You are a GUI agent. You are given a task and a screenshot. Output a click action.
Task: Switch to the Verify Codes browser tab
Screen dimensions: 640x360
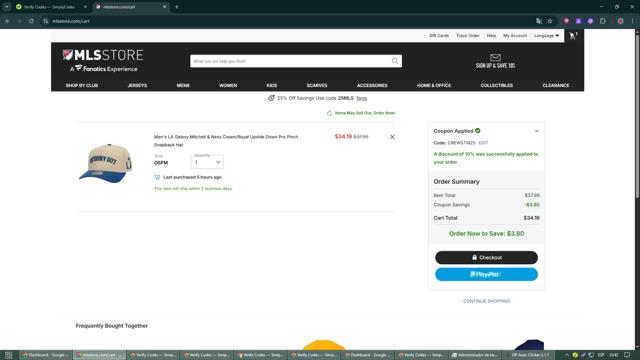pyautogui.click(x=49, y=7)
